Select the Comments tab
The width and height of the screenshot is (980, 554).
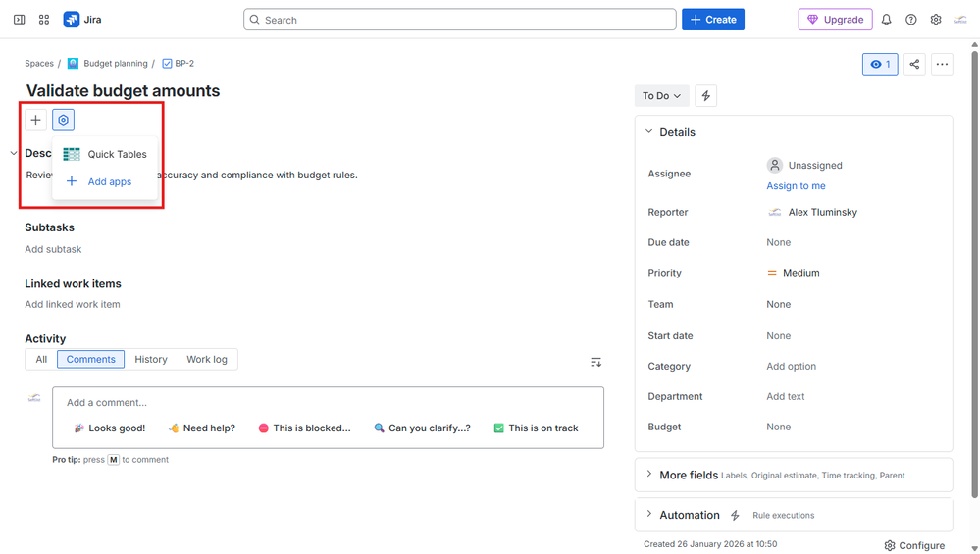coord(90,359)
